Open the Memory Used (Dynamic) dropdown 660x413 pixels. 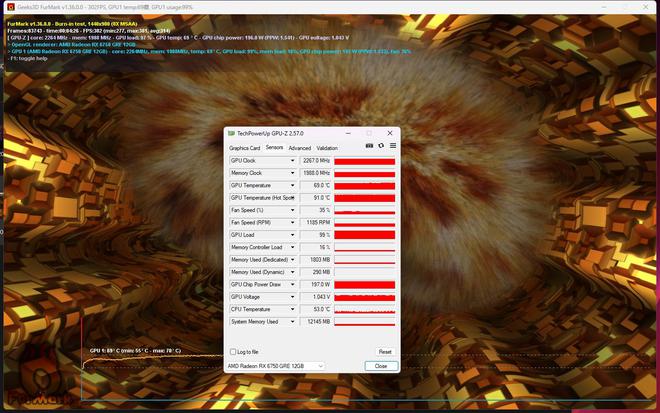(x=293, y=272)
